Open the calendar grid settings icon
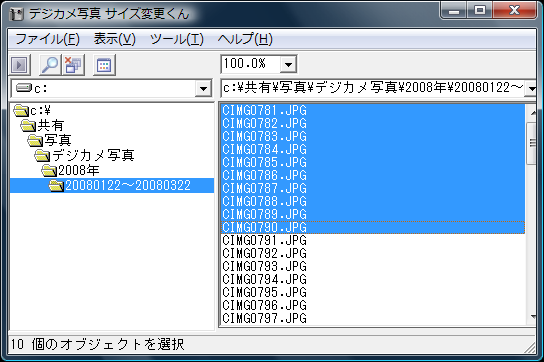The width and height of the screenshot is (544, 362). (x=104, y=65)
